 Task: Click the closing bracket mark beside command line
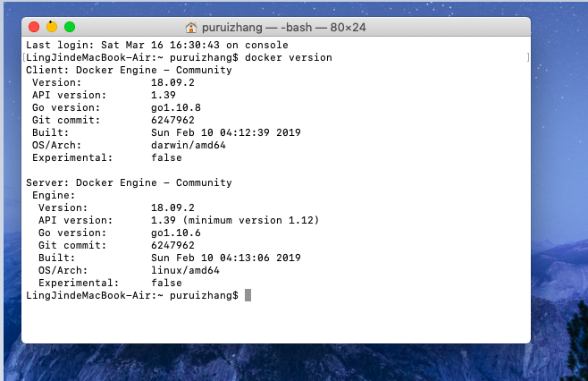point(527,57)
